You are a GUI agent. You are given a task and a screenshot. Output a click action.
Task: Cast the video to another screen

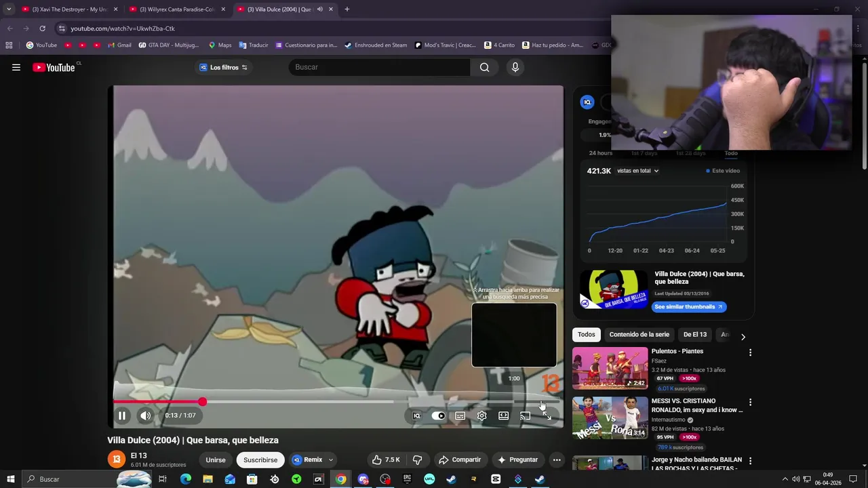[526, 415]
